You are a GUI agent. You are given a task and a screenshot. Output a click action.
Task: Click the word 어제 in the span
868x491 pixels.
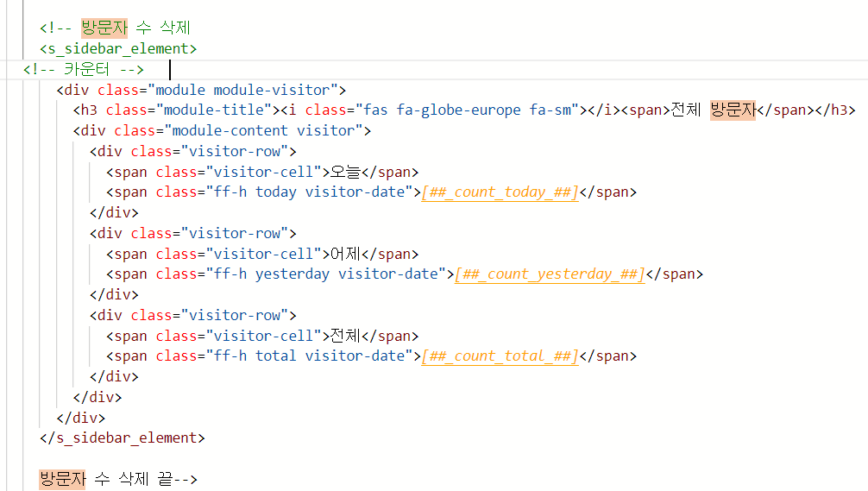click(x=345, y=254)
